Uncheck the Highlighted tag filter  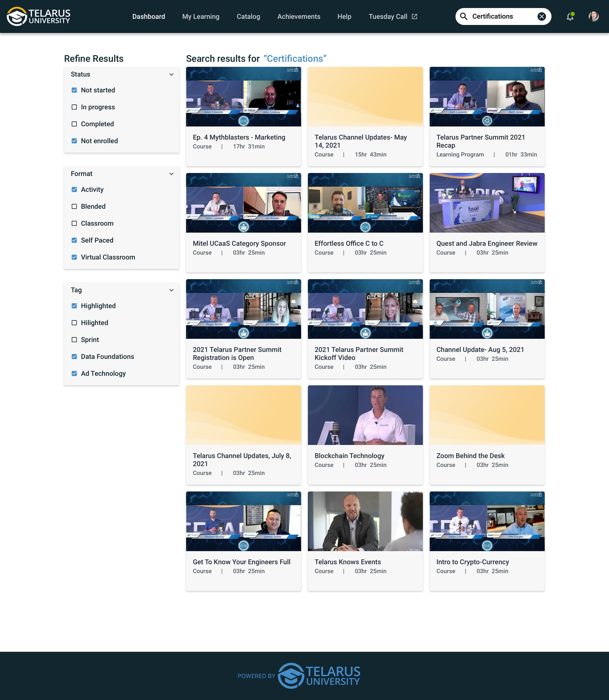pos(74,306)
